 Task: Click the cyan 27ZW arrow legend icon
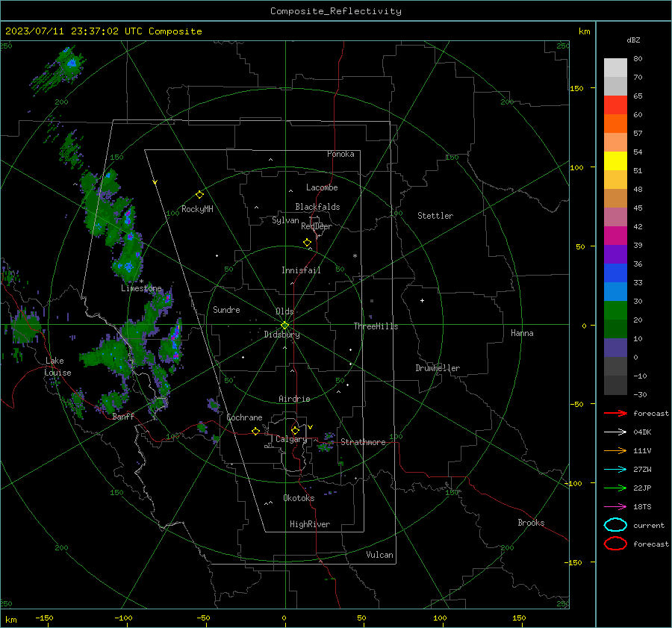(x=615, y=470)
